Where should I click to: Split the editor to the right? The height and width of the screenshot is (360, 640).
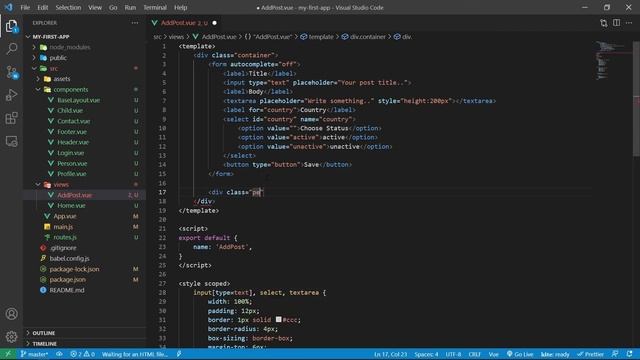tap(616, 23)
